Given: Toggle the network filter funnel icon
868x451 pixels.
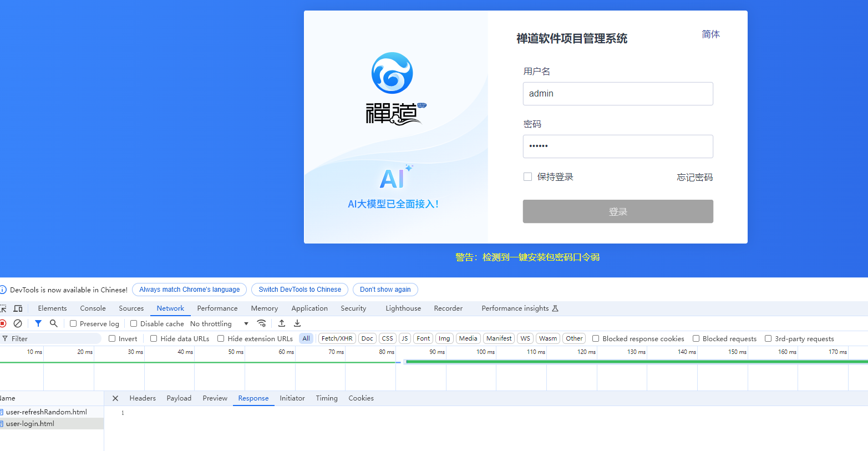Looking at the screenshot, I should [x=38, y=323].
